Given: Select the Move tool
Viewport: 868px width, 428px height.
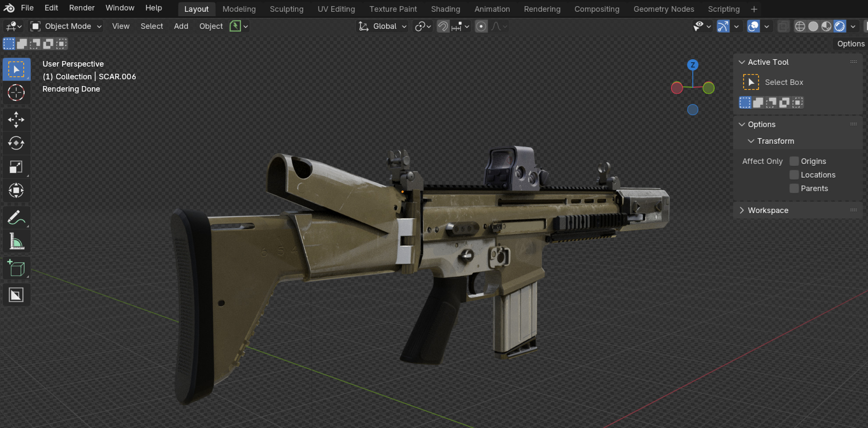Looking at the screenshot, I should tap(17, 119).
